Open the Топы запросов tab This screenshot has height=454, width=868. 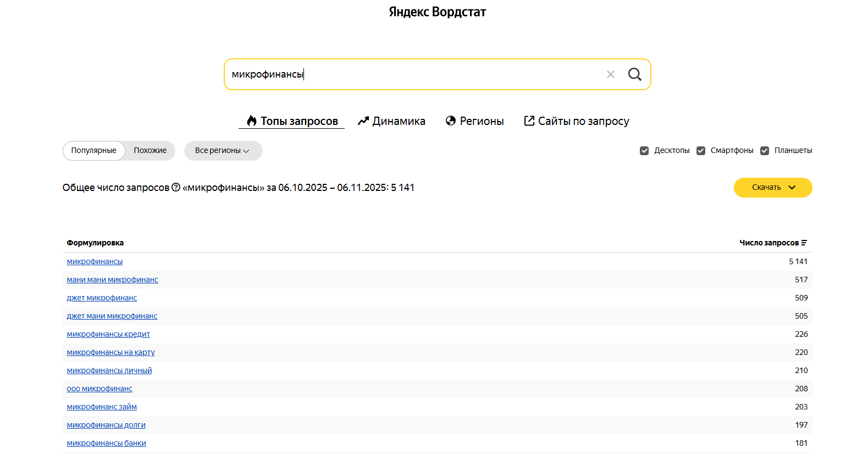[292, 121]
